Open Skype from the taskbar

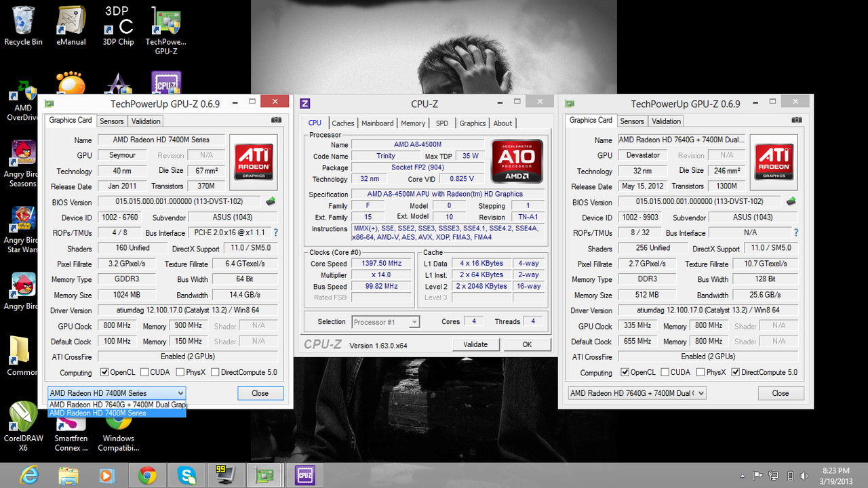pyautogui.click(x=186, y=475)
